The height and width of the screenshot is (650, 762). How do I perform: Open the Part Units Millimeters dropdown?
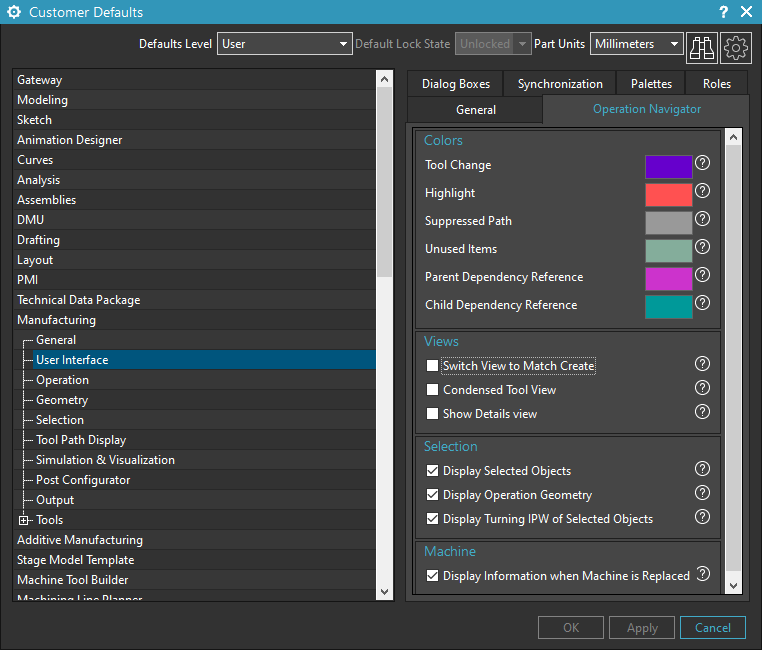click(637, 44)
